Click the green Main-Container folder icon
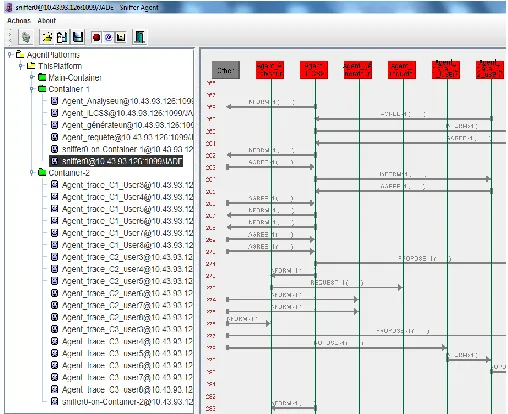 click(42, 77)
